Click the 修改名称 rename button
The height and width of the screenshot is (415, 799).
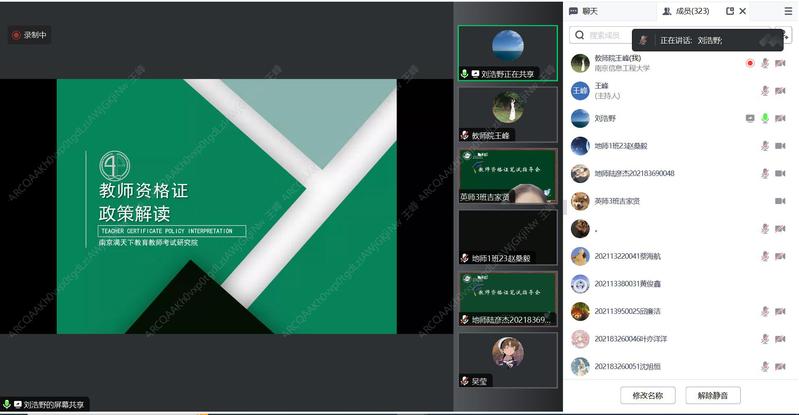click(x=648, y=395)
